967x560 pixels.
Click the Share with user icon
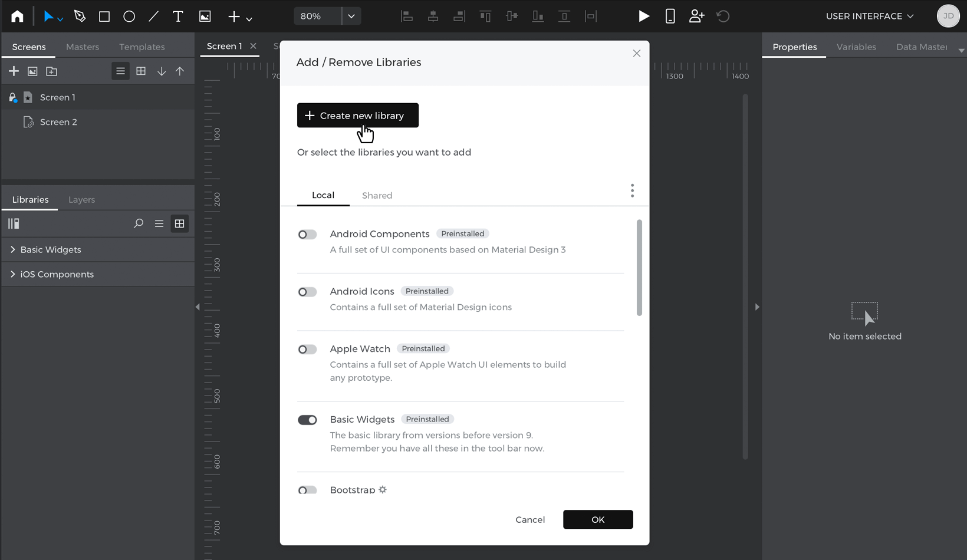696,17
